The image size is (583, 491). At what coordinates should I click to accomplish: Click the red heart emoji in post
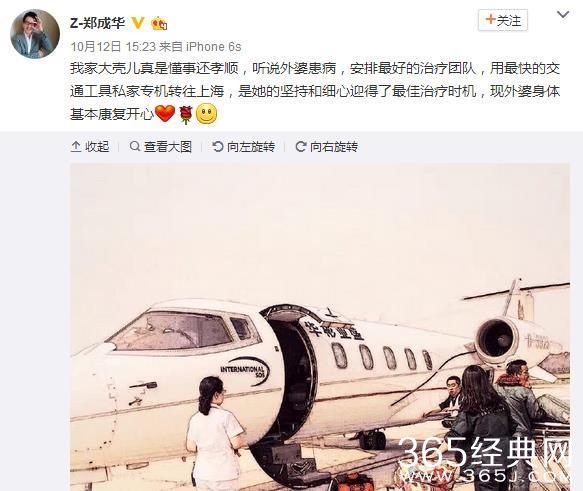[x=165, y=113]
